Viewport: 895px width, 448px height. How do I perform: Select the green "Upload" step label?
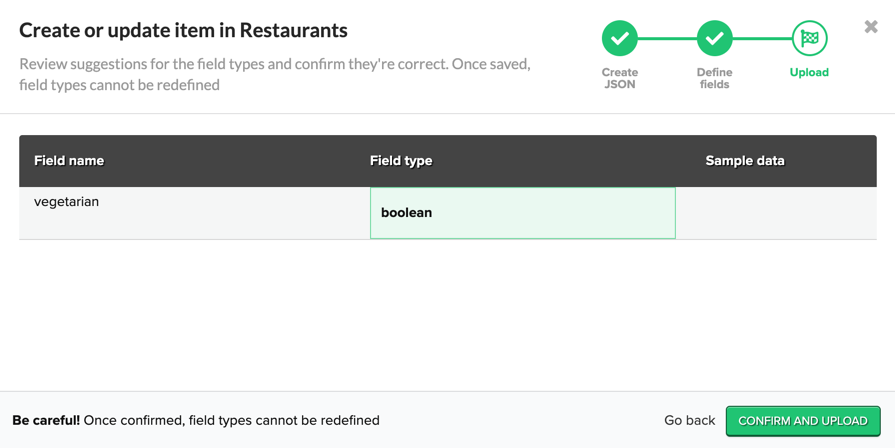point(809,72)
